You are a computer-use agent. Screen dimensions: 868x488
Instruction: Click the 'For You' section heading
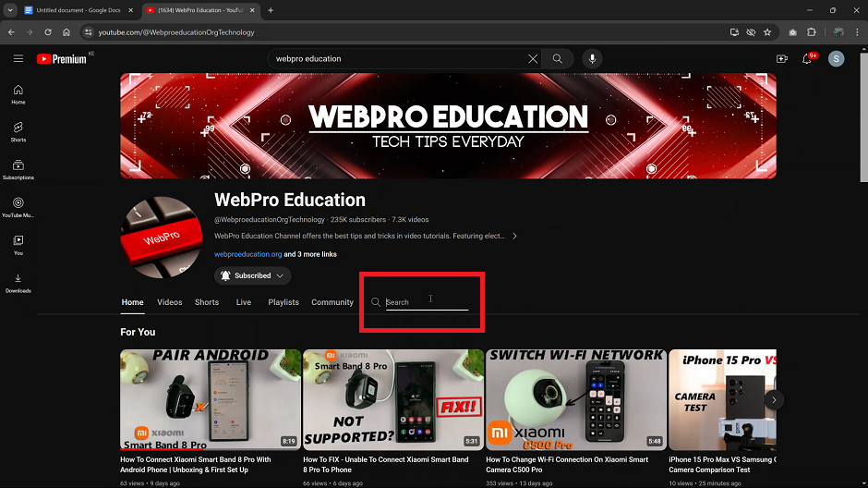(x=138, y=333)
